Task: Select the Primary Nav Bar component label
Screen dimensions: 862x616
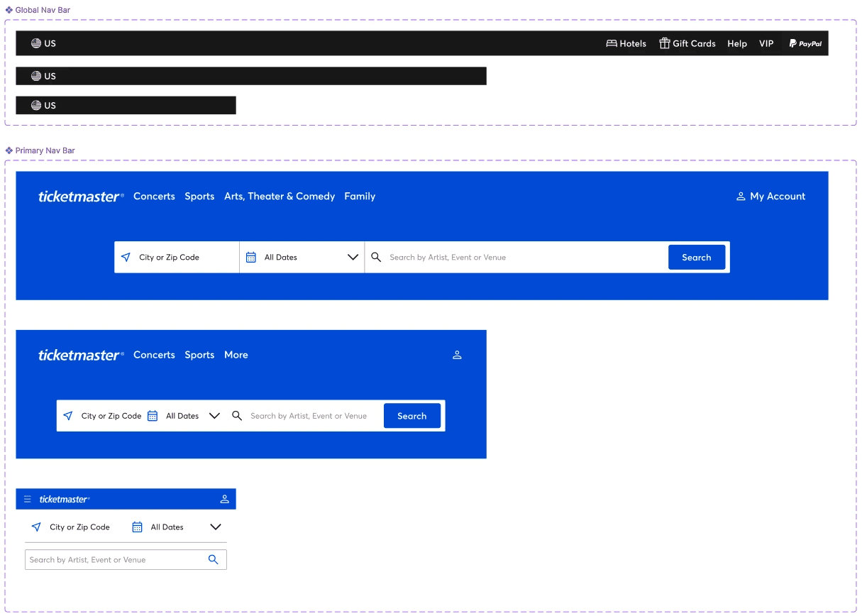Action: (40, 150)
